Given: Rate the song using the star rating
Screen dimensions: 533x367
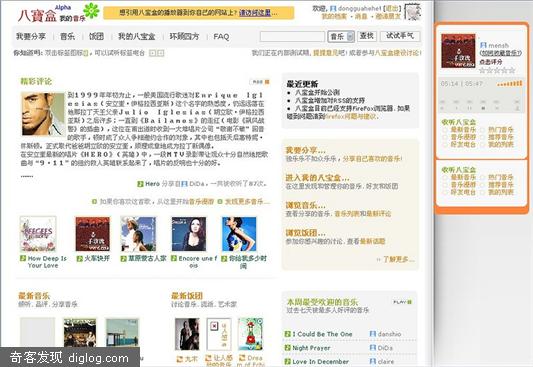Looking at the screenshot, I should 497,70.
